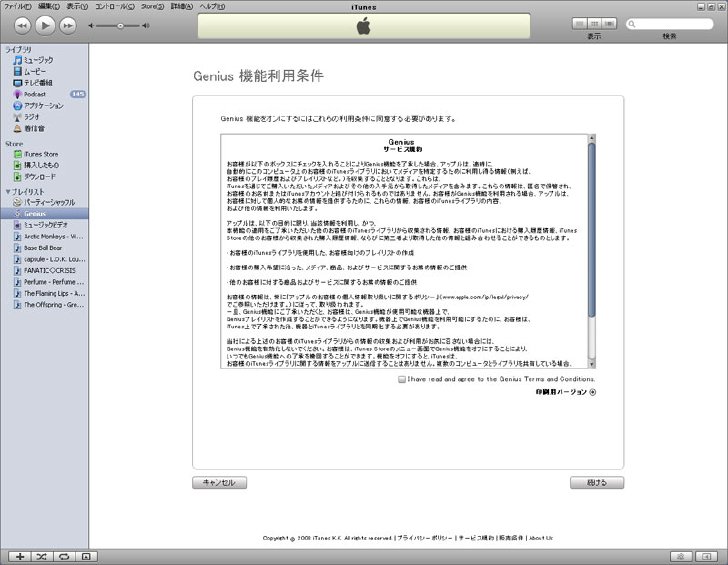The height and width of the screenshot is (565, 728).
Task: Open the About Us footer link
Action: point(541,538)
